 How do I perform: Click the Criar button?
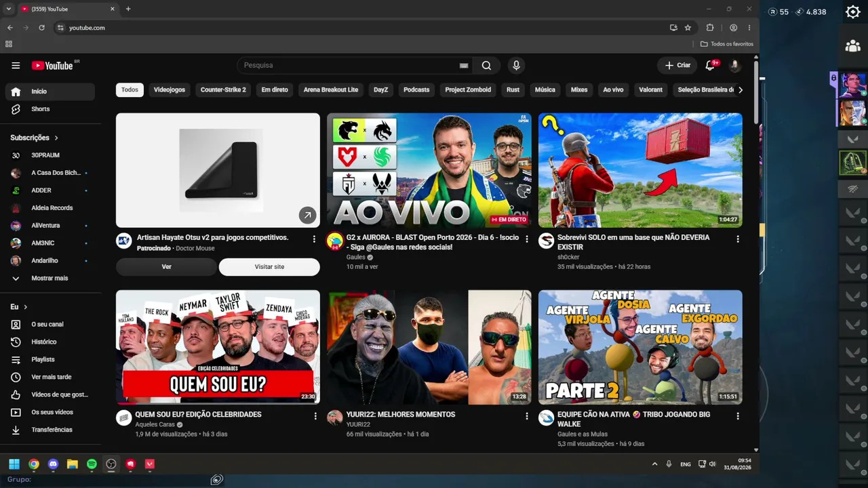click(x=677, y=66)
